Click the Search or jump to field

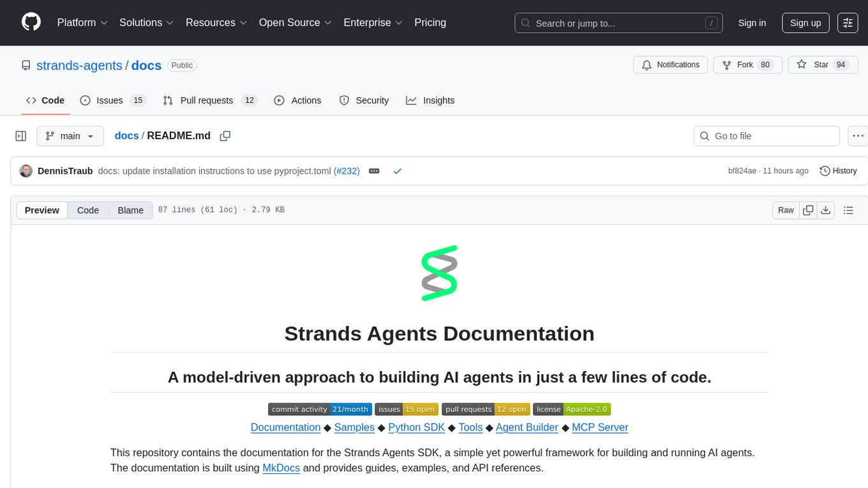[x=620, y=23]
